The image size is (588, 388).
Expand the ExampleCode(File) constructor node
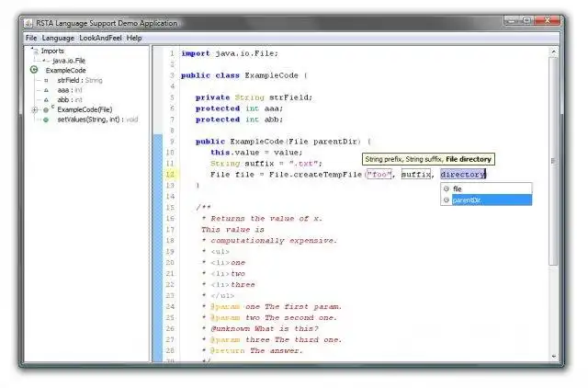pos(35,109)
